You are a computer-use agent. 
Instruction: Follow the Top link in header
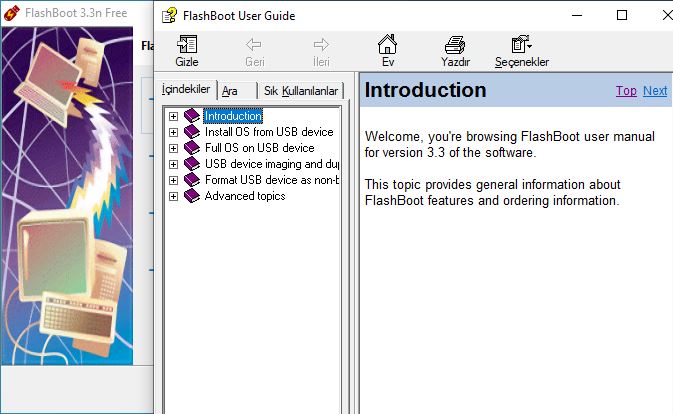click(626, 91)
